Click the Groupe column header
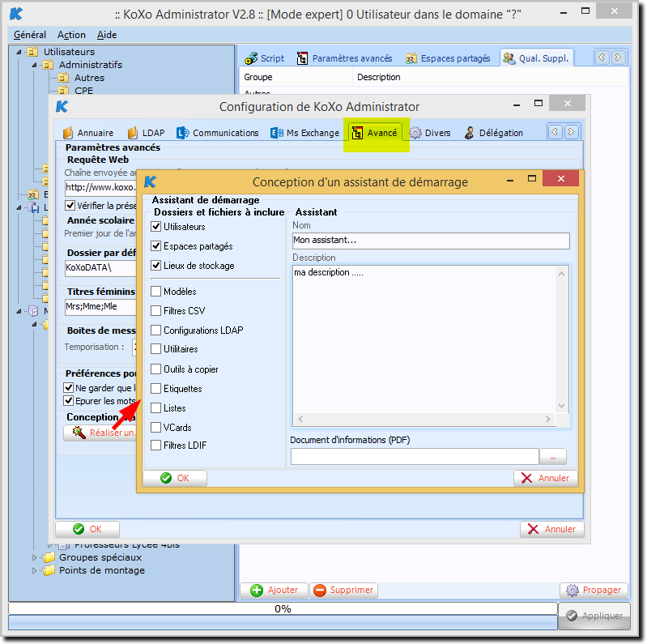647x644 pixels. pos(296,77)
